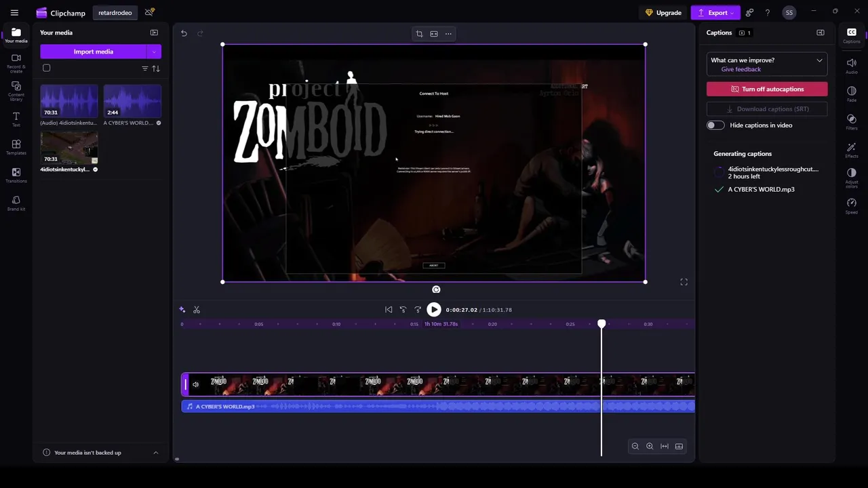Collapse the Your media panel
This screenshot has height=488, width=868.
[x=154, y=33]
